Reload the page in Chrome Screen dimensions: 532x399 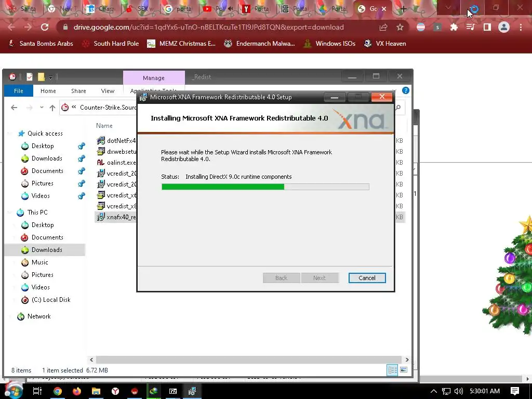(x=45, y=27)
